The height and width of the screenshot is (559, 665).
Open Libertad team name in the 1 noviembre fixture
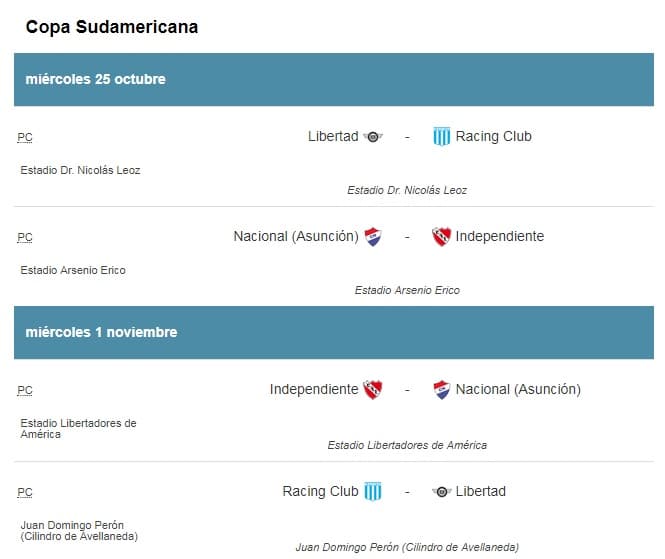[480, 492]
